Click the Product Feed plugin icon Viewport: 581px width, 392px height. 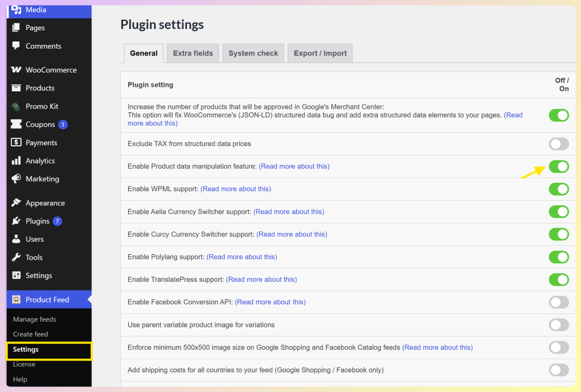pos(16,300)
